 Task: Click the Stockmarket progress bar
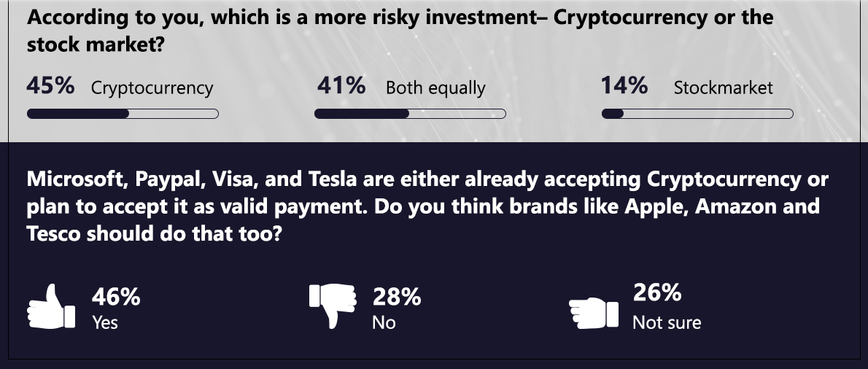[x=697, y=114]
